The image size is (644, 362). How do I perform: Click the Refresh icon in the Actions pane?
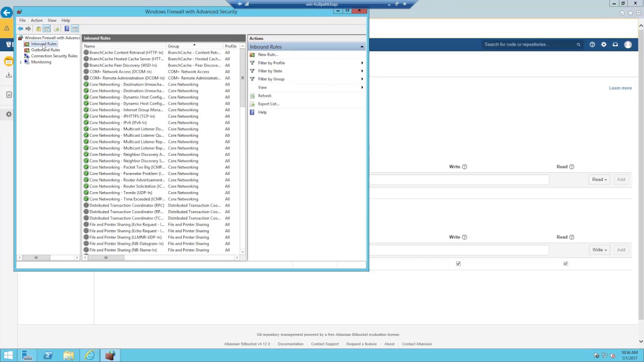coord(252,96)
